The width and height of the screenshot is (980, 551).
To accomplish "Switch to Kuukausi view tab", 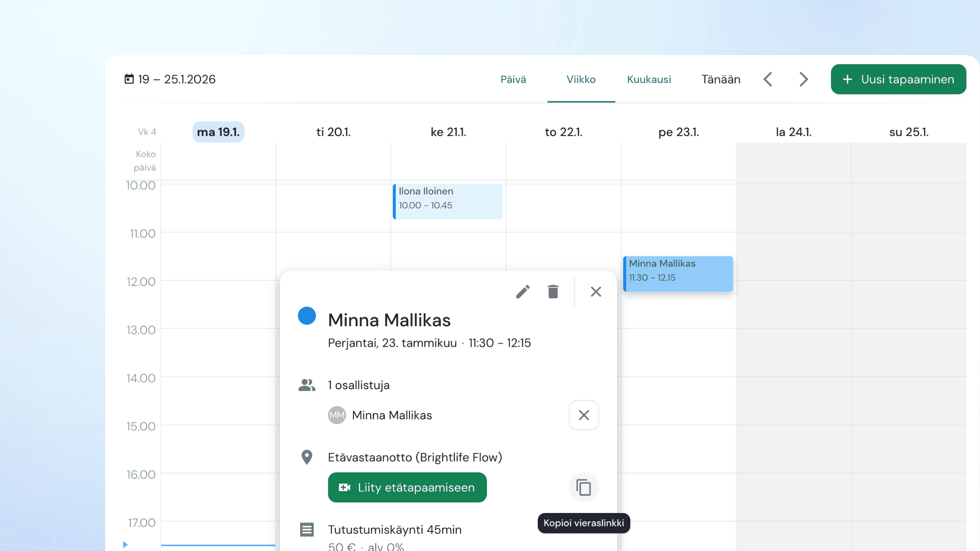I will coord(649,80).
